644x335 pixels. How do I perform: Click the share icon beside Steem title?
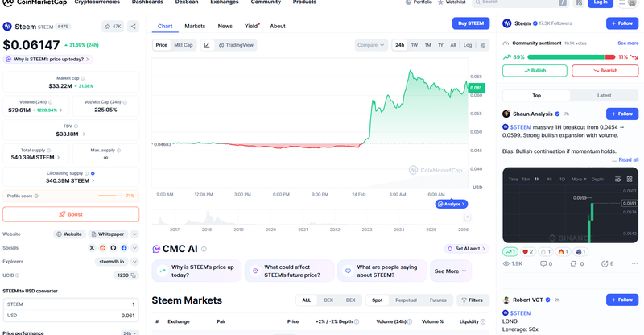coord(133,27)
